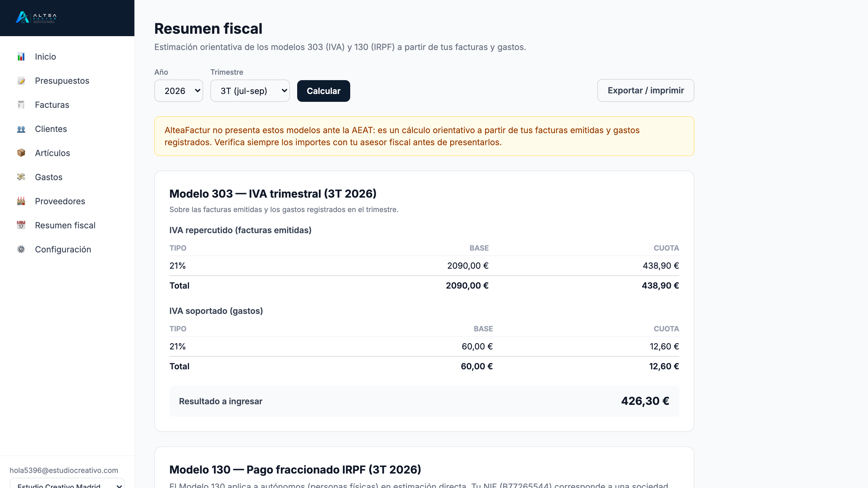Open the Año dropdown showing 2026
The image size is (868, 488).
point(179,91)
